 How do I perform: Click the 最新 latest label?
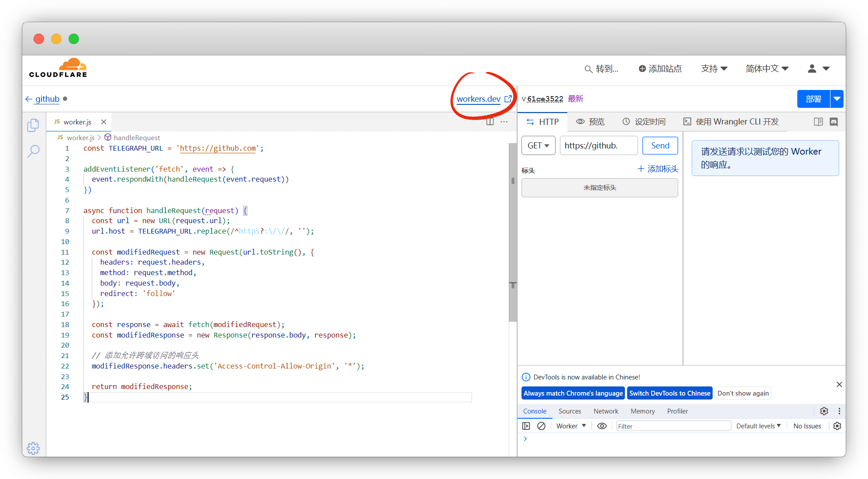(x=575, y=99)
